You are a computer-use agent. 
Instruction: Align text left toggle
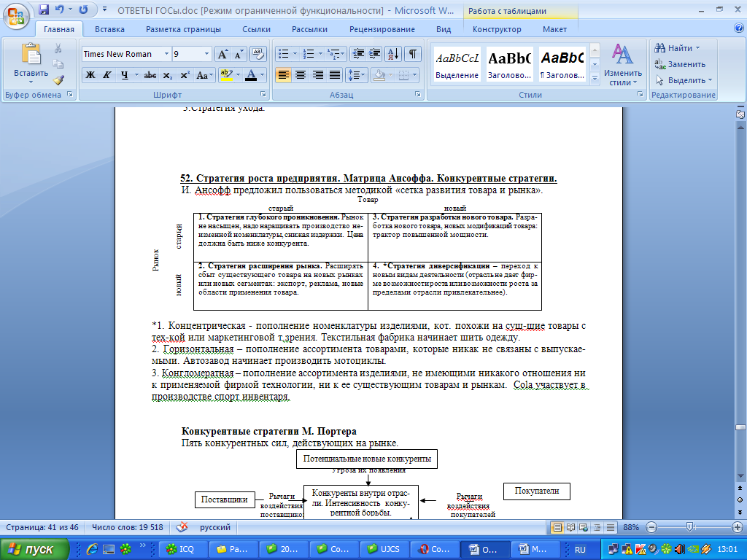[x=284, y=75]
